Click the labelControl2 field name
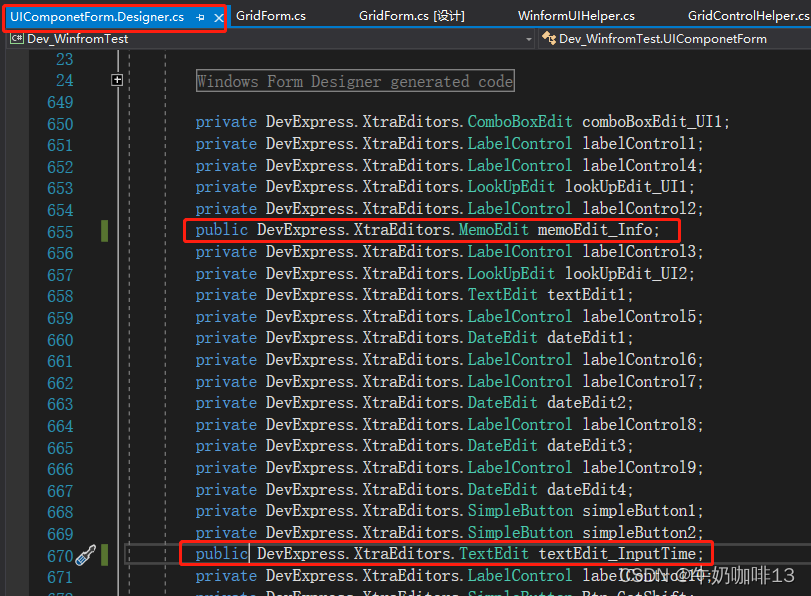811x596 pixels. pyautogui.click(x=639, y=208)
